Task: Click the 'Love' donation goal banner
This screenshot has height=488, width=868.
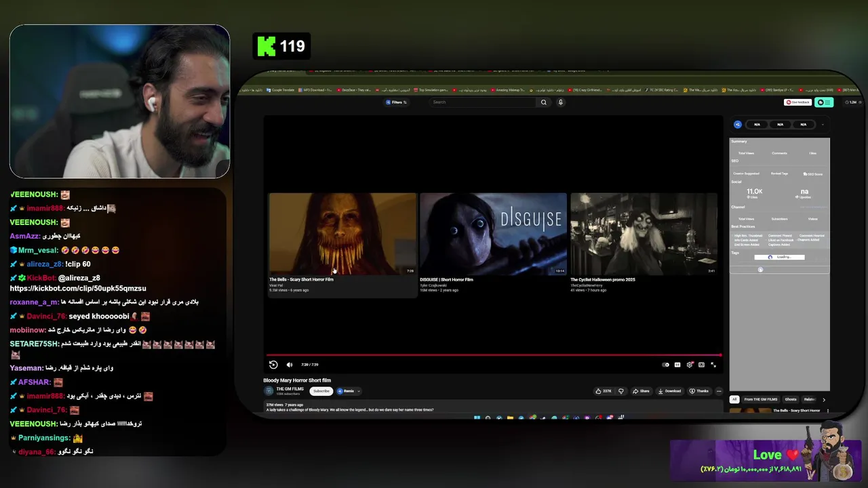Action: (766, 461)
